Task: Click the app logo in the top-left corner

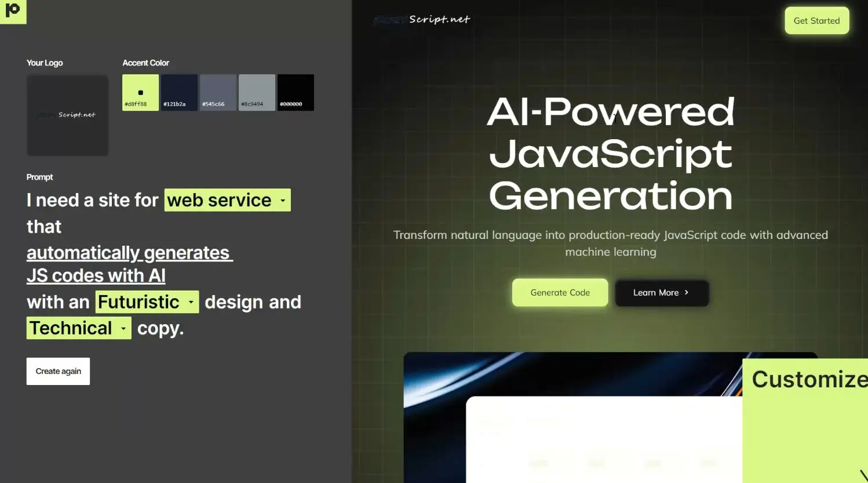Action: [x=13, y=11]
